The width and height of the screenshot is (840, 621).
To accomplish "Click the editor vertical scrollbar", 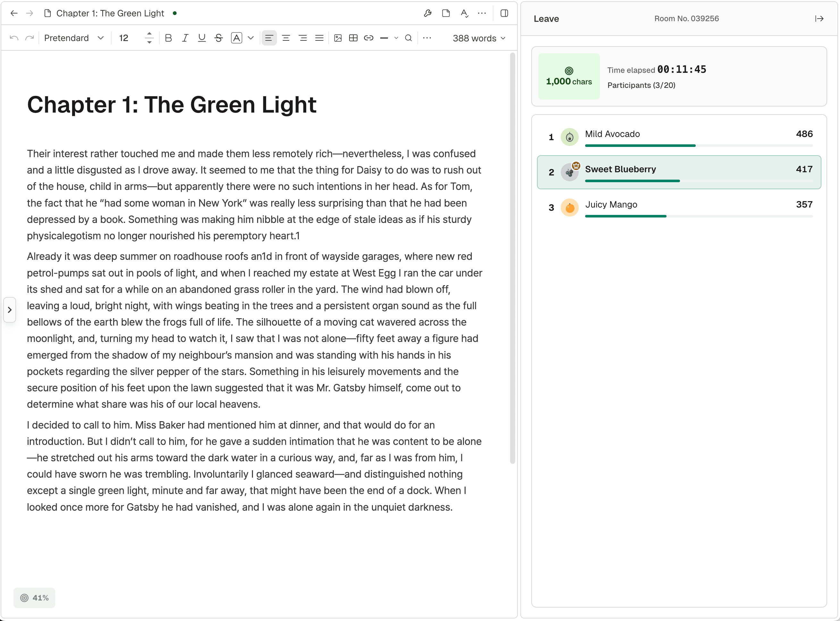I will (x=512, y=258).
